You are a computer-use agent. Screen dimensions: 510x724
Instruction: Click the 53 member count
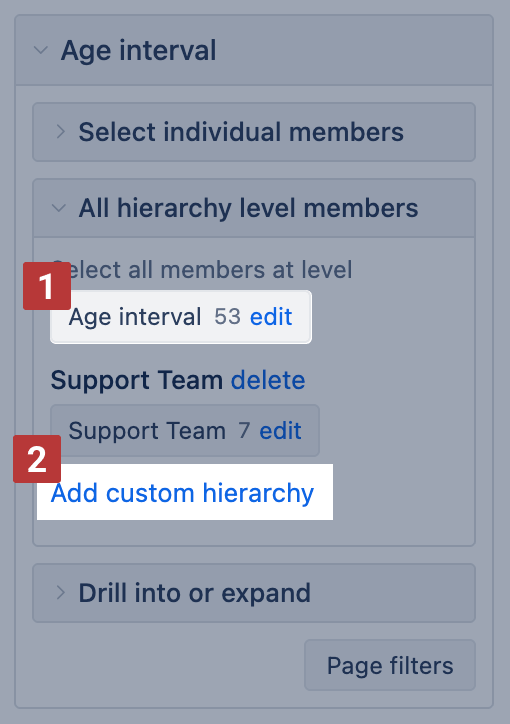point(227,317)
